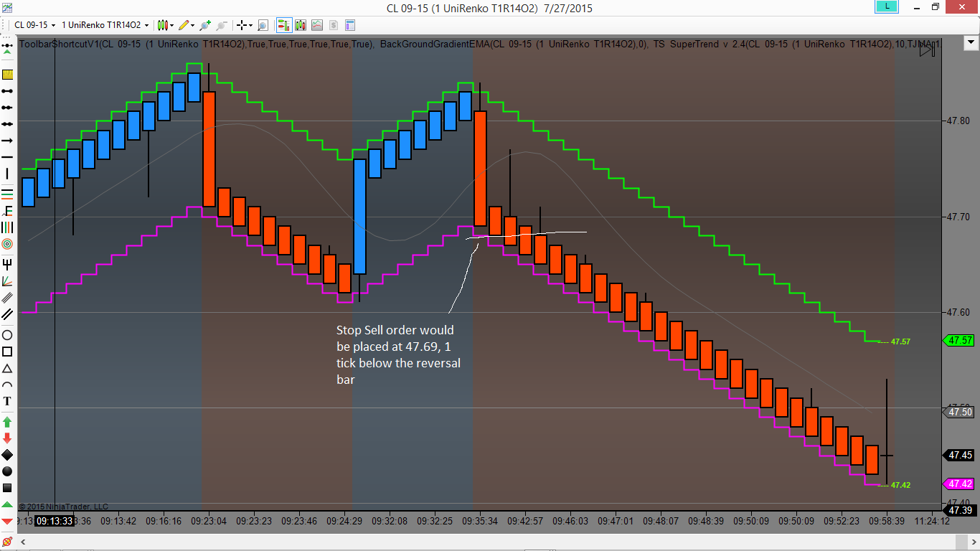Viewport: 980px width, 551px height.
Task: Click the 11:24:12 time axis label
Action: click(930, 521)
